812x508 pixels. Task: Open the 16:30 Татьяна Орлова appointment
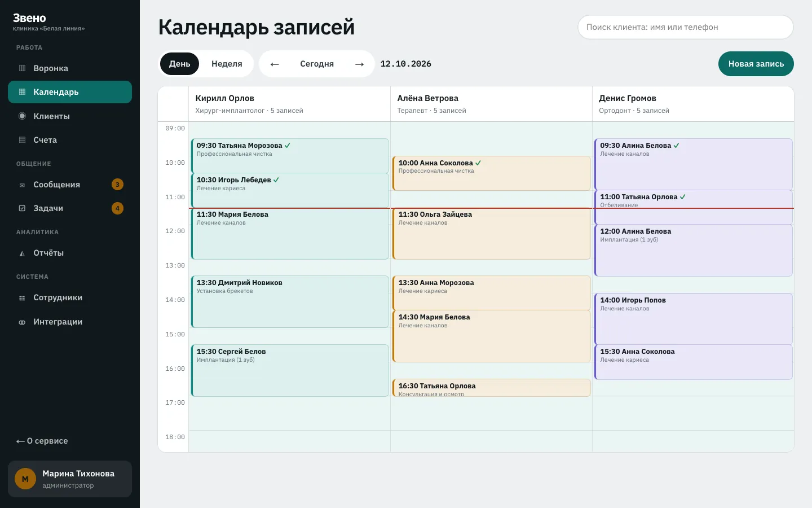coord(492,388)
